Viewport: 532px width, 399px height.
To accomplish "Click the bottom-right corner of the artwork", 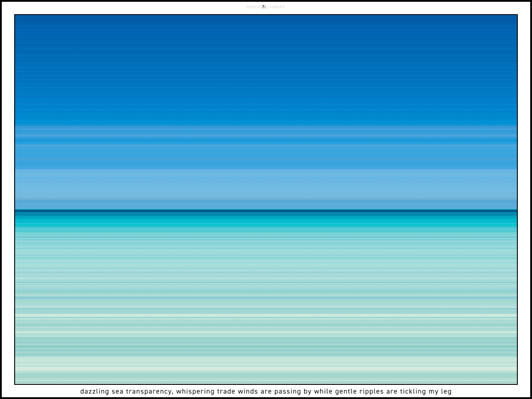I will [516, 383].
